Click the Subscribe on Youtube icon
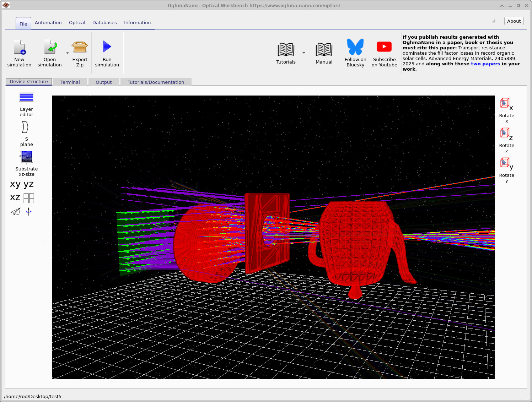The height and width of the screenshot is (402, 532). click(384, 47)
